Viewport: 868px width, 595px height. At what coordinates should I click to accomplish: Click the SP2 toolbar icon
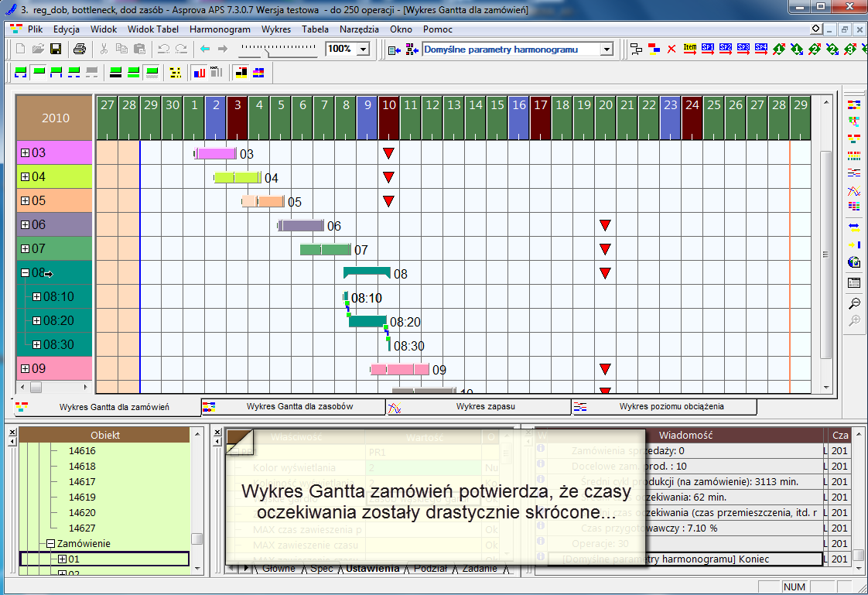point(725,50)
